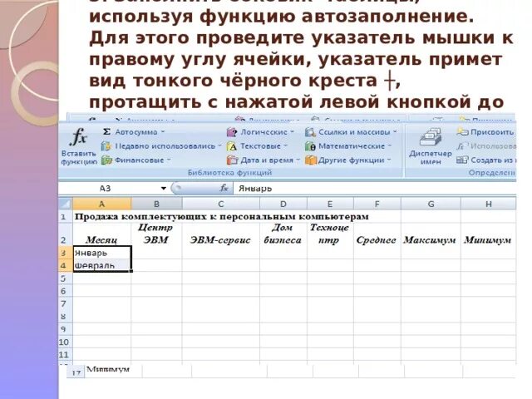This screenshot has height=399, width=532.
Task: Select column G header
Action: (x=431, y=204)
